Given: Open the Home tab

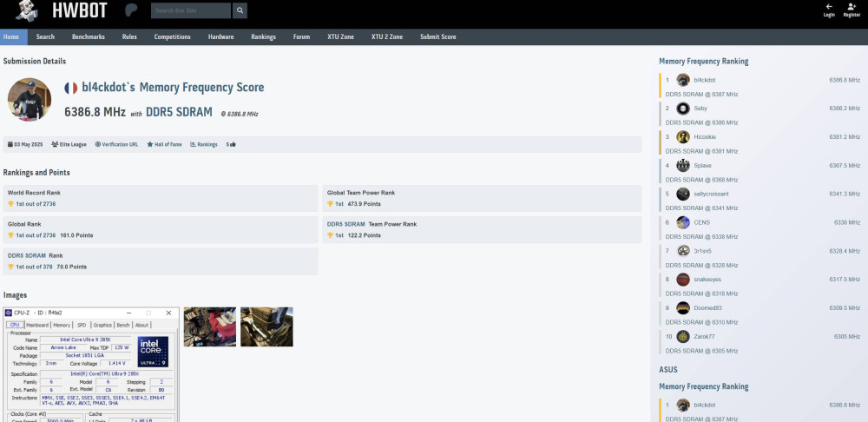Looking at the screenshot, I should click(x=13, y=37).
